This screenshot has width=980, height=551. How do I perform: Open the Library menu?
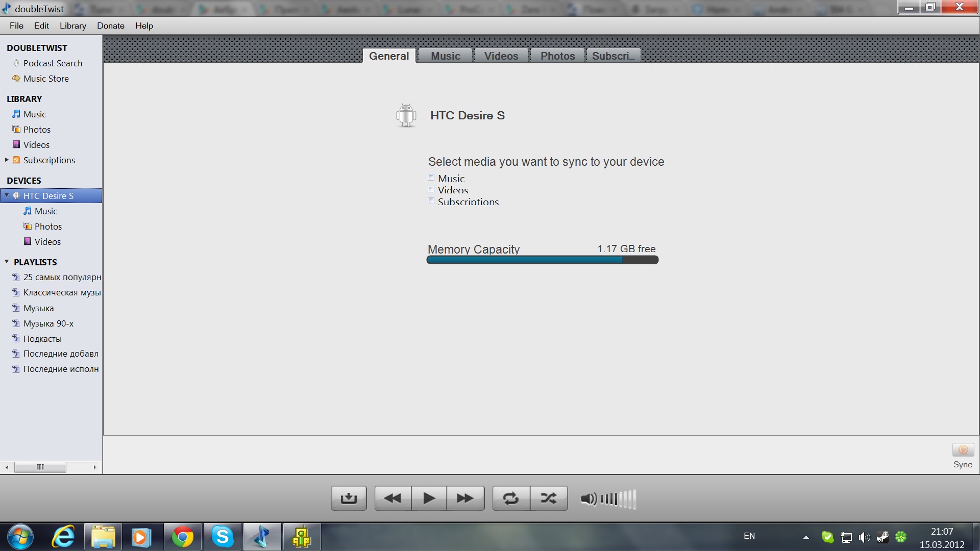[x=72, y=26]
